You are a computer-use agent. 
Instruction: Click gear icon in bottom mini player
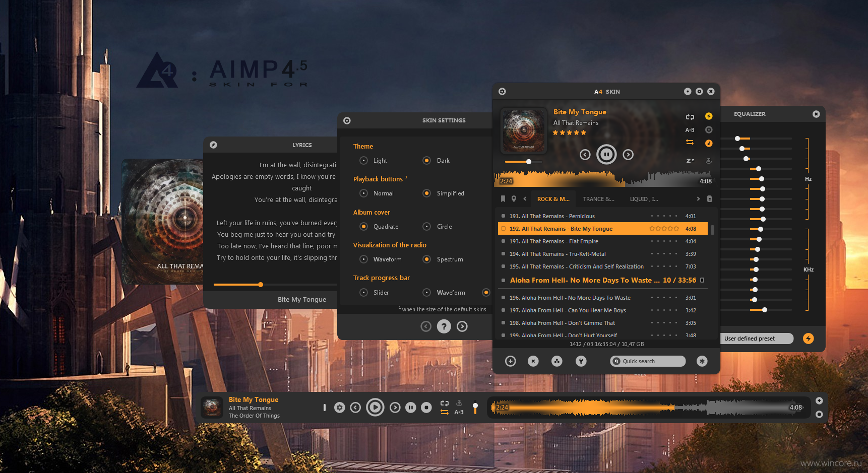pyautogui.click(x=340, y=408)
